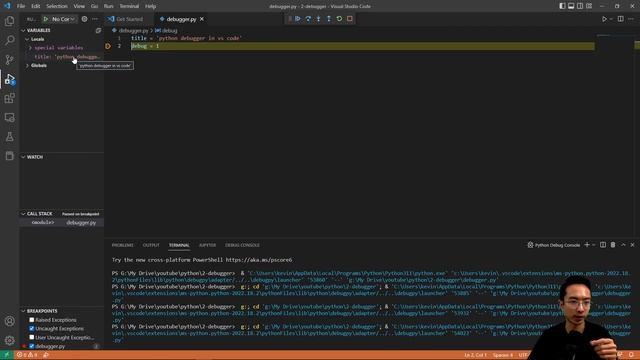Image resolution: width=640 pixels, height=360 pixels.
Task: Open the Terminal menu
Action: click(129, 6)
